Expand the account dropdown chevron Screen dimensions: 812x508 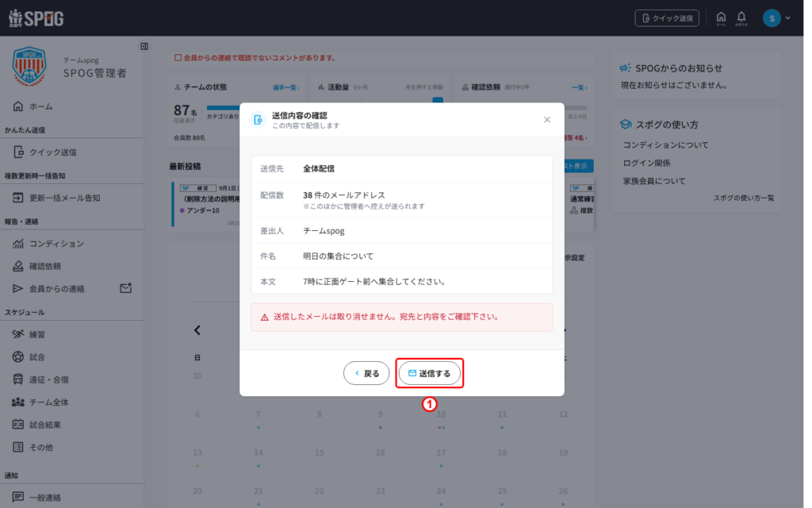tap(787, 18)
